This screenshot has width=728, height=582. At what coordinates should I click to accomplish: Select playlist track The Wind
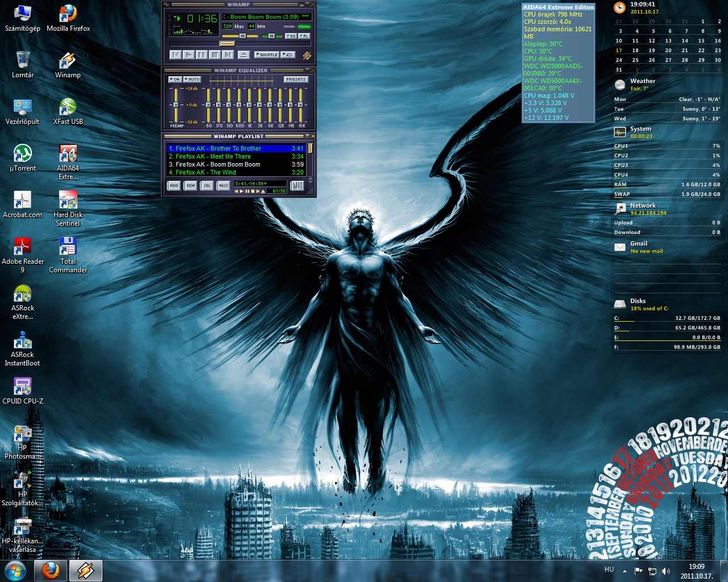pyautogui.click(x=236, y=172)
